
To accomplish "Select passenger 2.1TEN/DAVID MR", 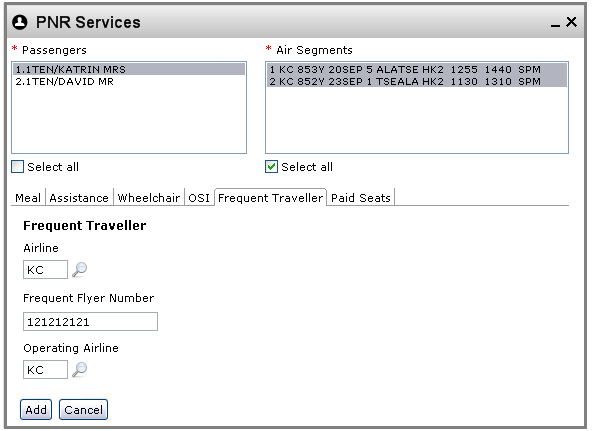I will (x=129, y=82).
